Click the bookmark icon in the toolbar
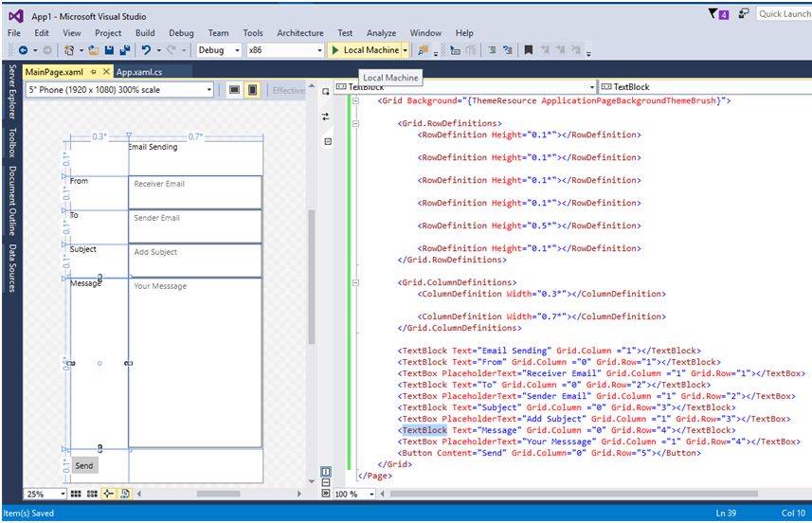 point(529,50)
